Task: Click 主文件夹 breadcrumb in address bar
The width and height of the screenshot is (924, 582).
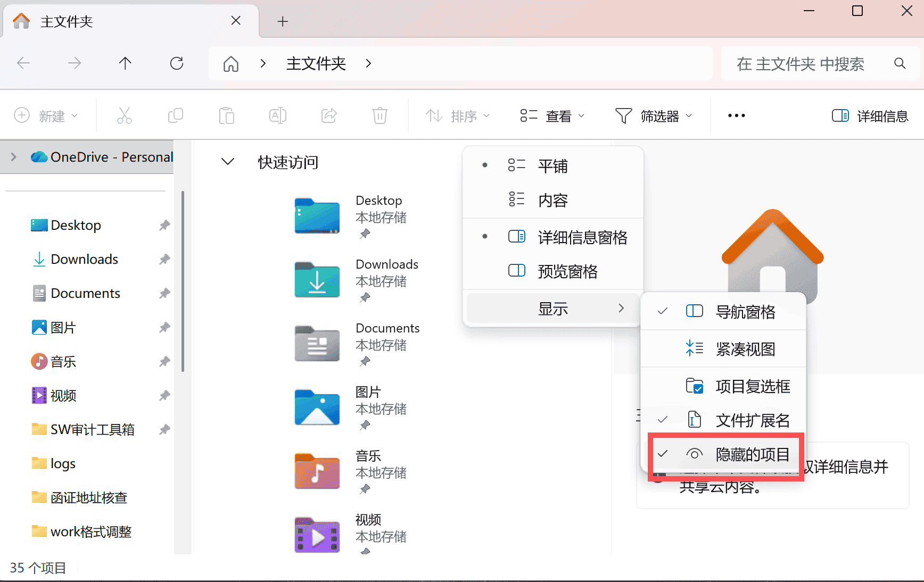Action: pyautogui.click(x=316, y=64)
